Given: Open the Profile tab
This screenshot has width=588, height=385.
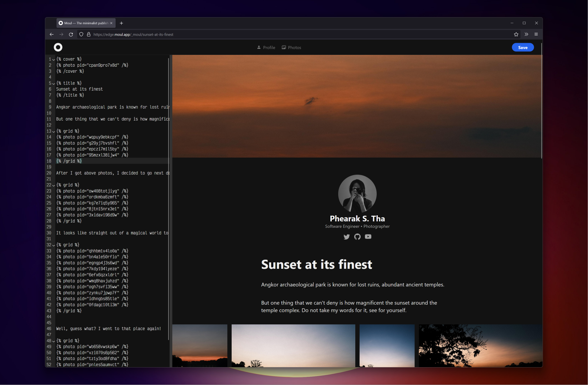Looking at the screenshot, I should click(266, 47).
